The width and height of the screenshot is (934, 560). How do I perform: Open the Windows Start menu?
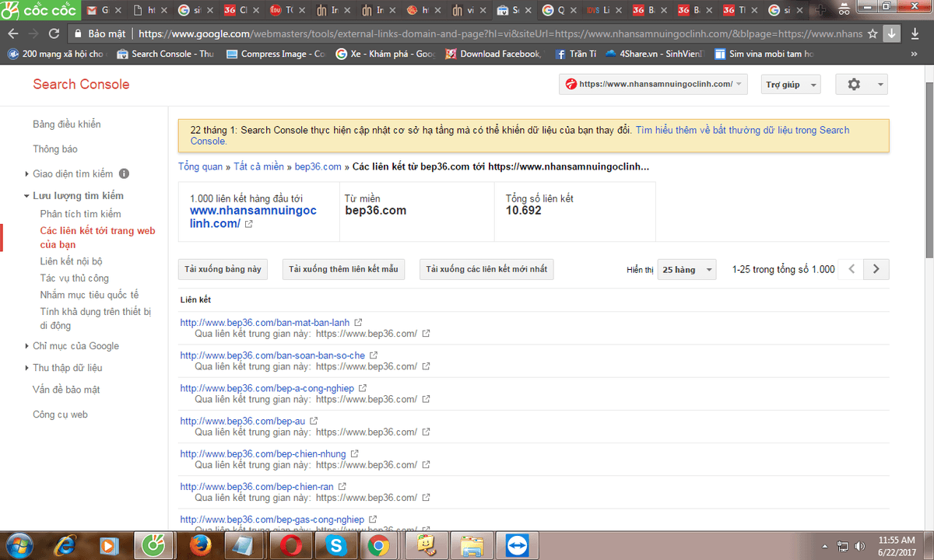point(19,546)
